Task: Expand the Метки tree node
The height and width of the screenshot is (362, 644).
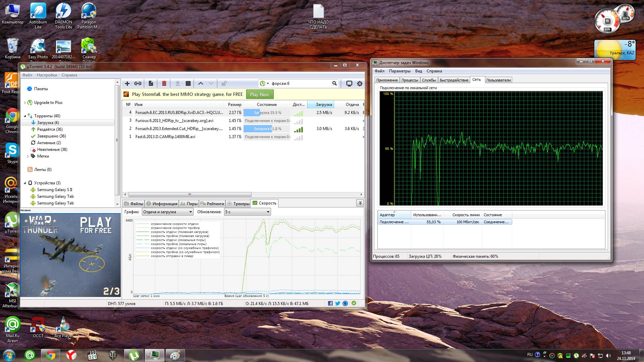Action: coord(28,156)
